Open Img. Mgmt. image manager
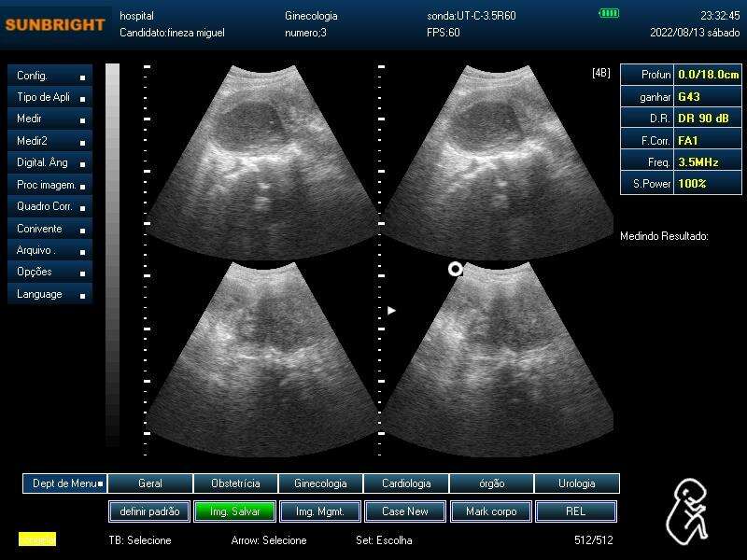The width and height of the screenshot is (747, 560). pos(320,511)
